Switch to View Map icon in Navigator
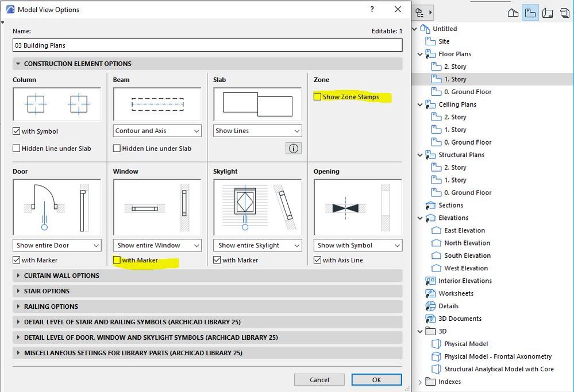 (530, 13)
